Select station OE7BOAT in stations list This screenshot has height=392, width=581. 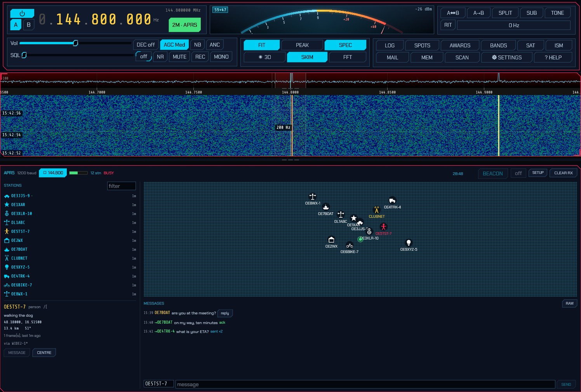[70, 250]
